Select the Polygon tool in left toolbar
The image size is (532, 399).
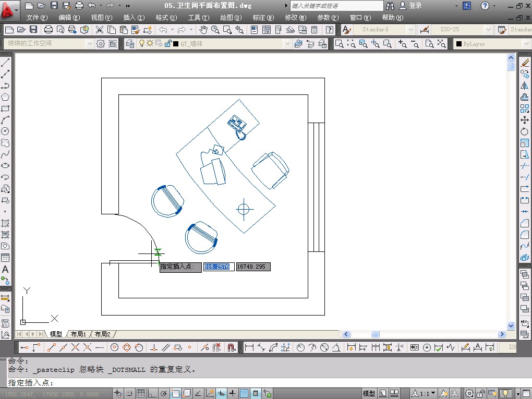[5, 97]
